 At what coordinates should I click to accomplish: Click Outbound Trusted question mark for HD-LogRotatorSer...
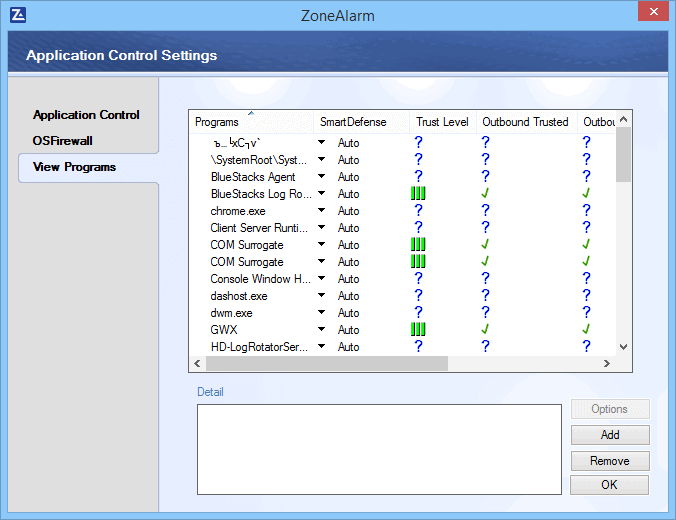tap(485, 346)
